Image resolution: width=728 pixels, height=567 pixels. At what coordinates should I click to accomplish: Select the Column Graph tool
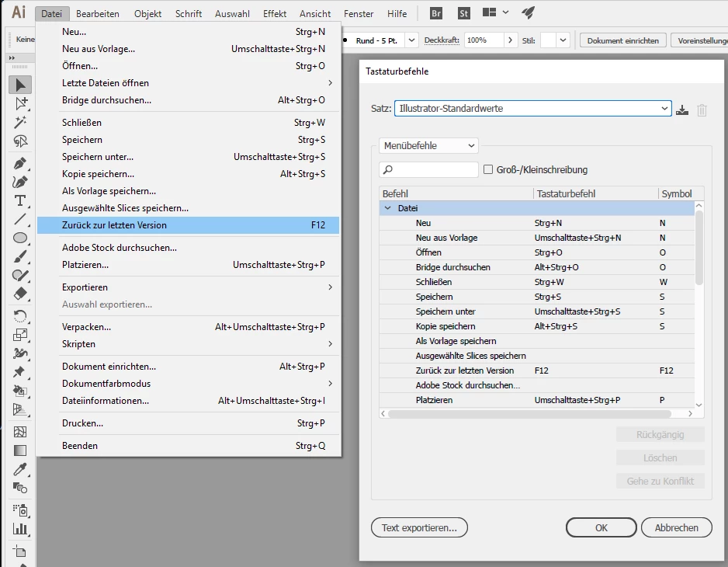pyautogui.click(x=20, y=529)
